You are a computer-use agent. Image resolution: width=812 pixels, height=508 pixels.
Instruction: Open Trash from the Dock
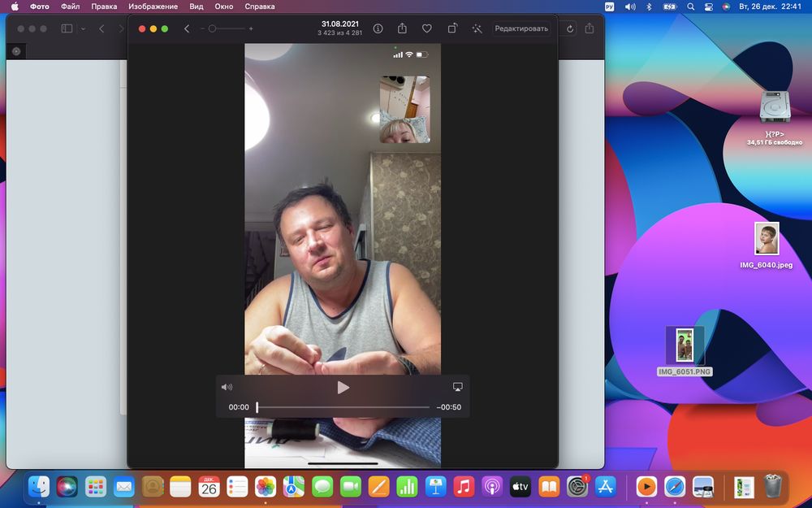(773, 487)
